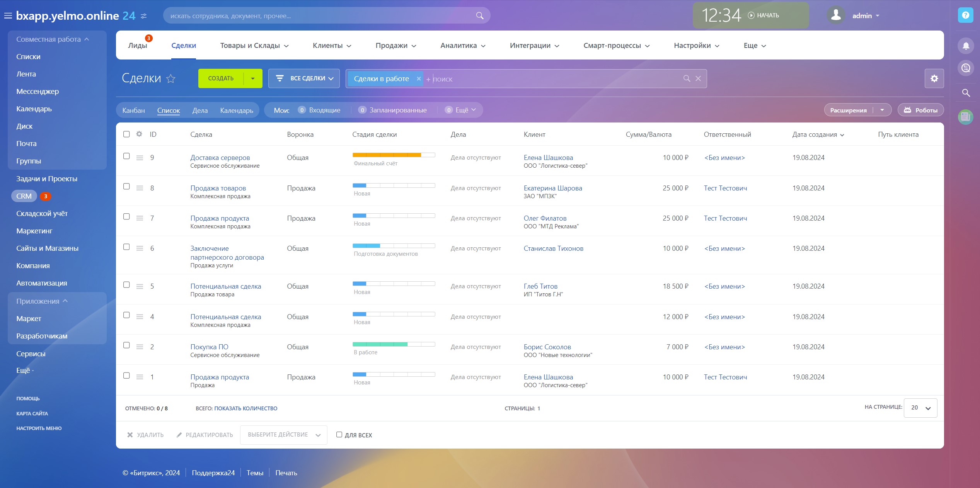Toggle the main hamburger menu icon
The width and height of the screenshot is (980, 488).
[8, 16]
